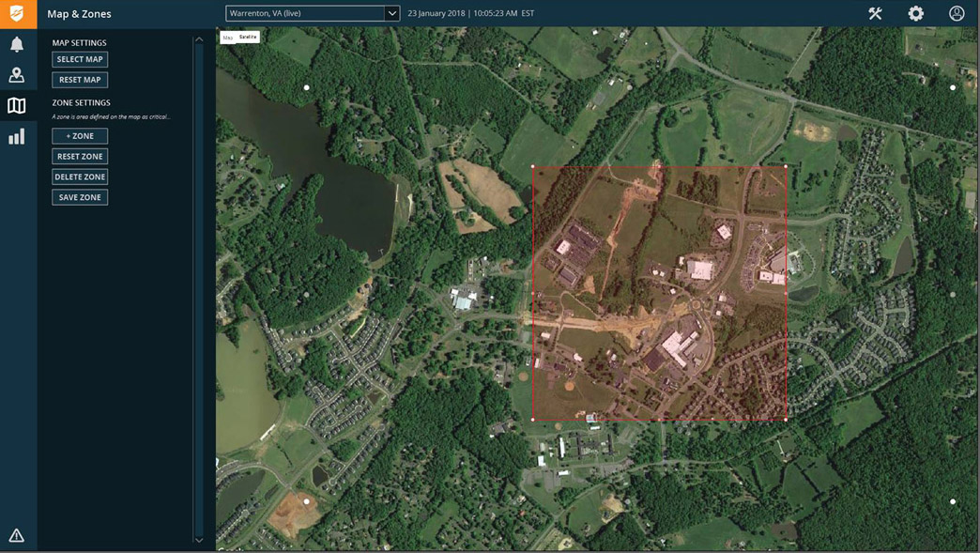
Task: Click the warning triangle icon at bottom left
Action: 17,535
